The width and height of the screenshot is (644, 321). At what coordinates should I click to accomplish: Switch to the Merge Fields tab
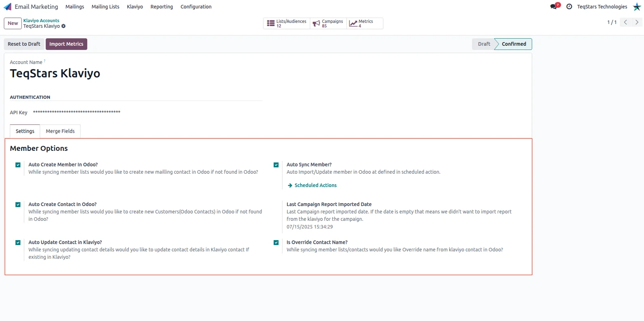[60, 131]
